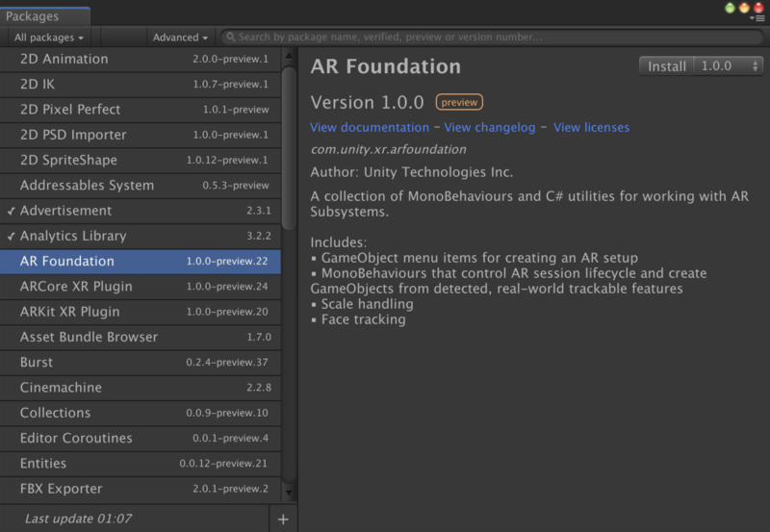Open the 1.0.0 version selector dropdown
This screenshot has height=532, width=770.
[729, 66]
